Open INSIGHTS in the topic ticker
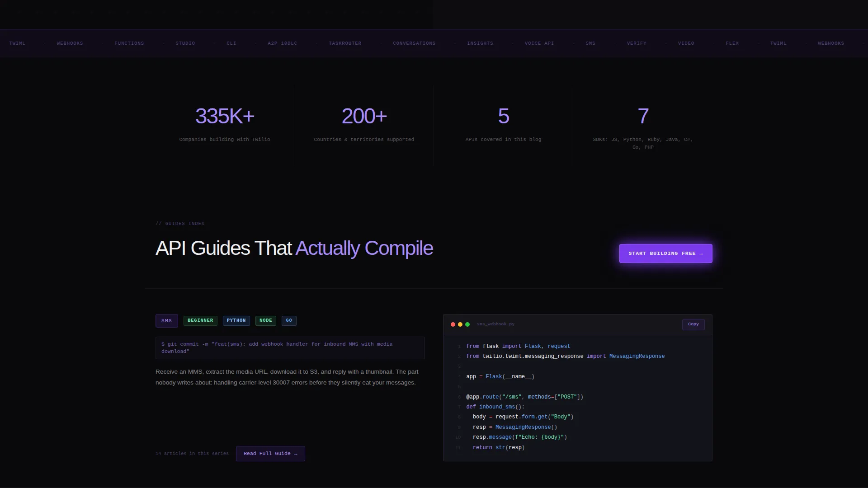This screenshot has width=868, height=488. (480, 43)
